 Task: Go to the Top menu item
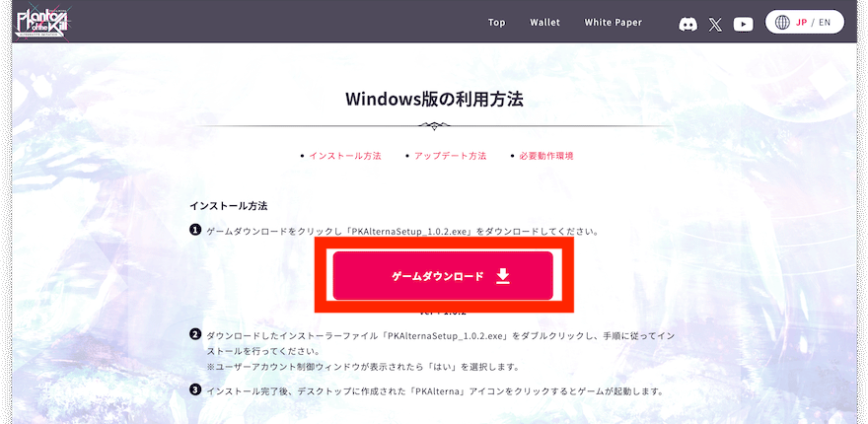coord(496,23)
